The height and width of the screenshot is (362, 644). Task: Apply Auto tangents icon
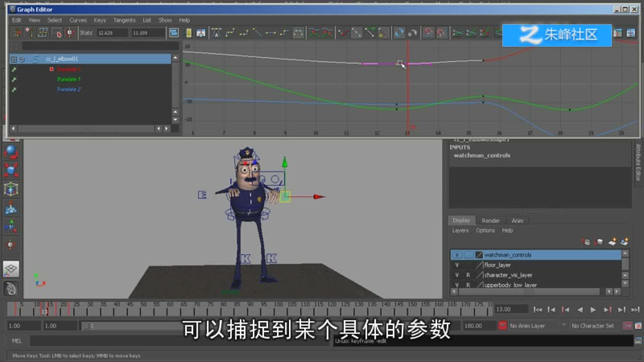[x=216, y=33]
